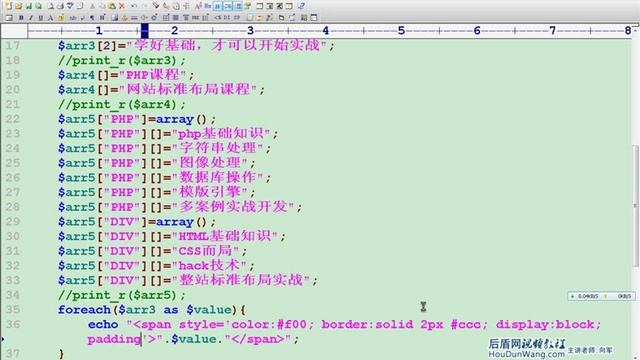Cut selection with the scissors icon
640x360 pixels.
pyautogui.click(x=92, y=6)
